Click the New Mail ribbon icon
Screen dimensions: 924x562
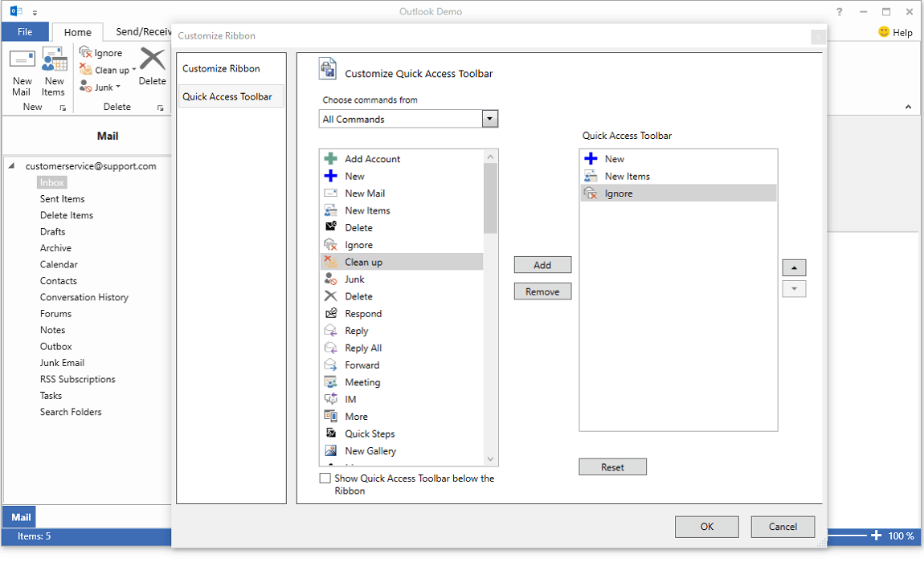(22, 61)
